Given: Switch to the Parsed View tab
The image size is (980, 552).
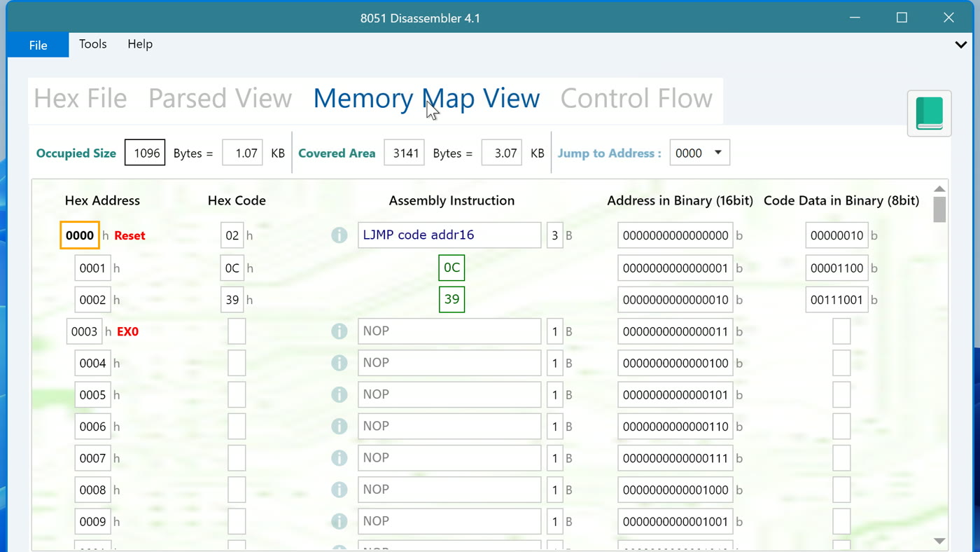Looking at the screenshot, I should [220, 99].
